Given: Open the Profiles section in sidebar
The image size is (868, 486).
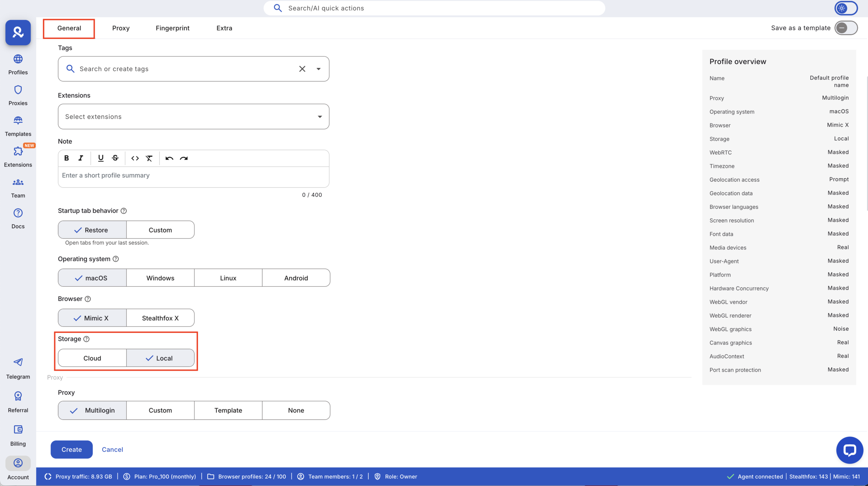Looking at the screenshot, I should tap(18, 63).
